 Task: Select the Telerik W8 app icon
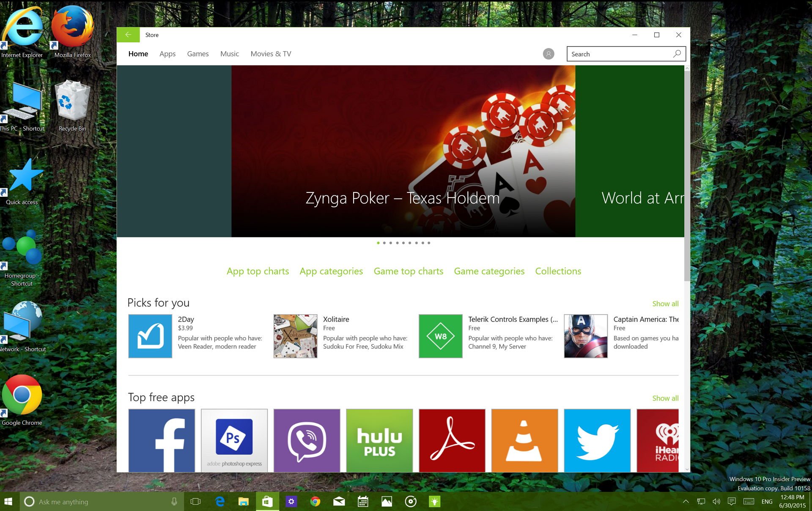[x=441, y=336]
